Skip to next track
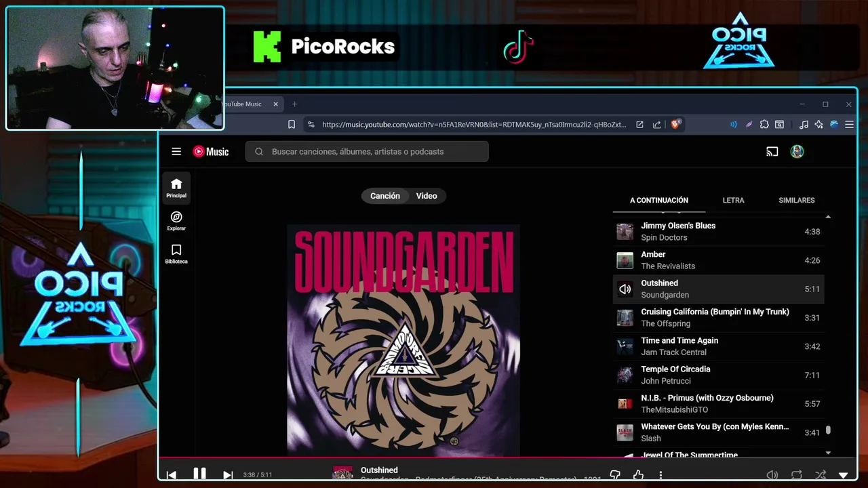 [228, 474]
